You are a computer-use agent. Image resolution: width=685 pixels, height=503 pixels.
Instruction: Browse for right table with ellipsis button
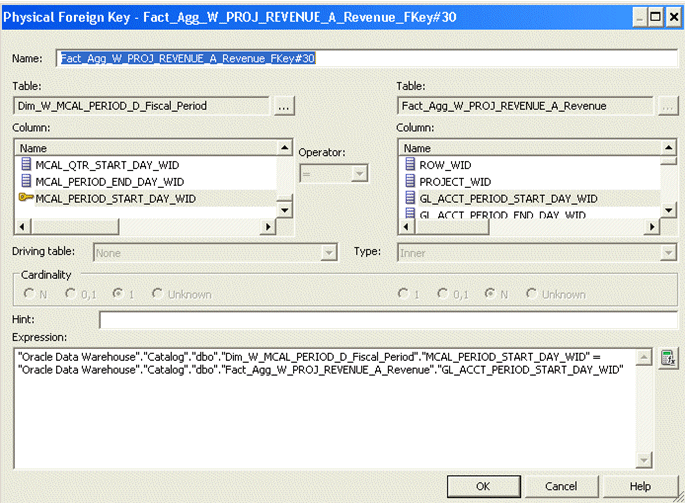click(668, 106)
